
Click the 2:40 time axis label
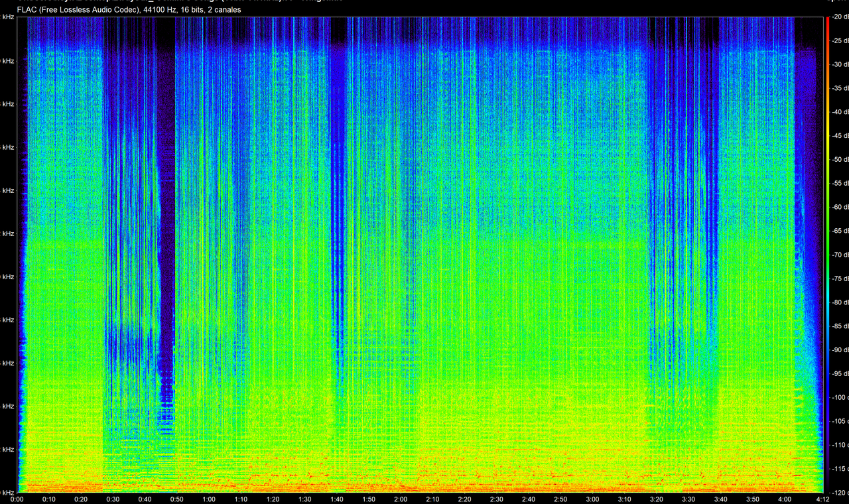coord(529,499)
